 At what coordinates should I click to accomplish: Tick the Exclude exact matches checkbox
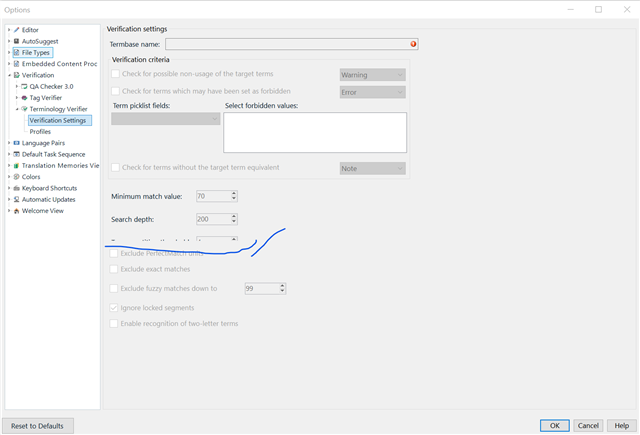pyautogui.click(x=114, y=269)
